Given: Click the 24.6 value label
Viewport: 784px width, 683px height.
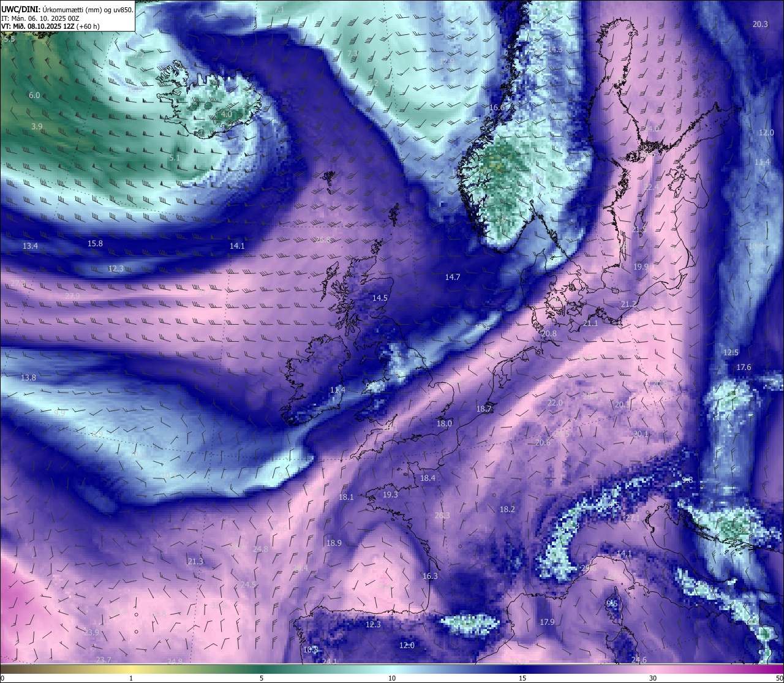Looking at the screenshot, I should point(639,660).
